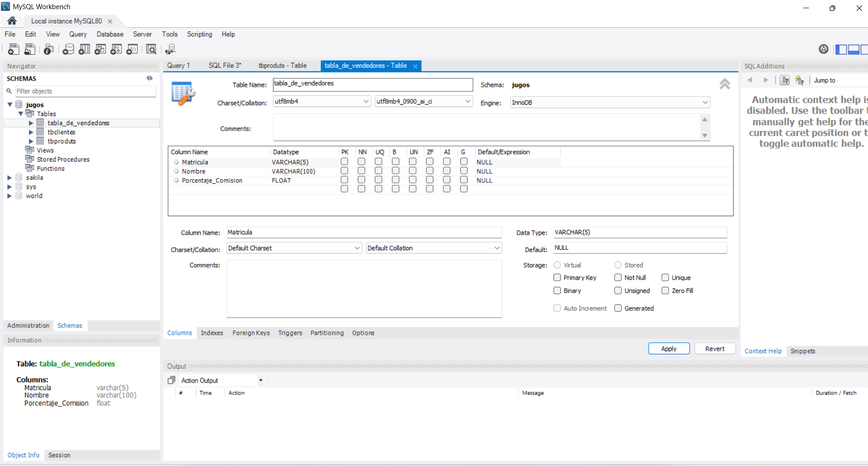Switch to the Session tab
The image size is (868, 466).
59,455
